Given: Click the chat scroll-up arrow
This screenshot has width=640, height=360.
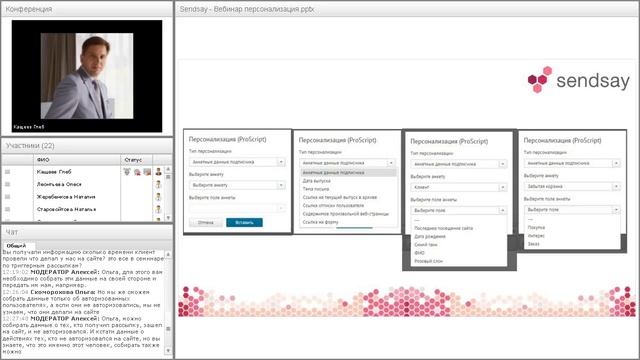Looking at the screenshot, I should coord(168,255).
